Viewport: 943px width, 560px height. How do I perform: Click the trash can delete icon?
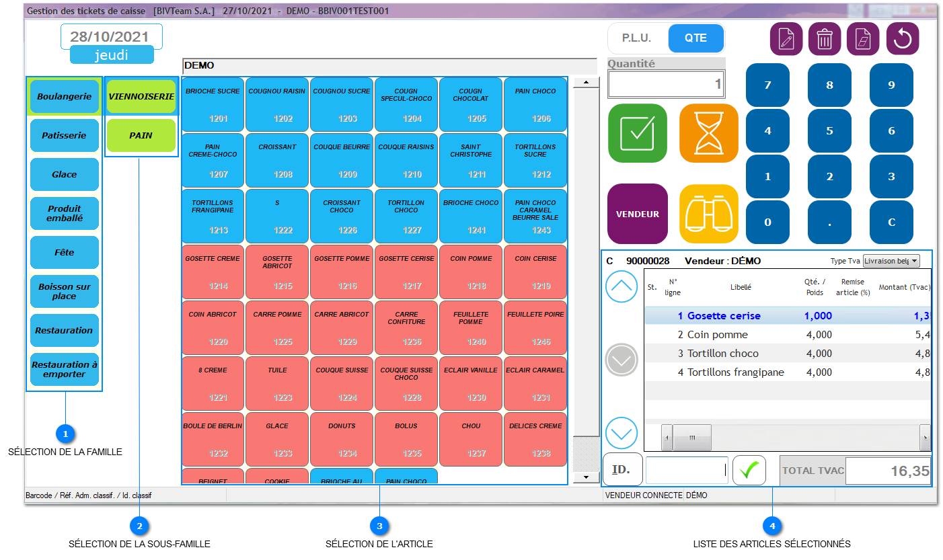(x=824, y=39)
